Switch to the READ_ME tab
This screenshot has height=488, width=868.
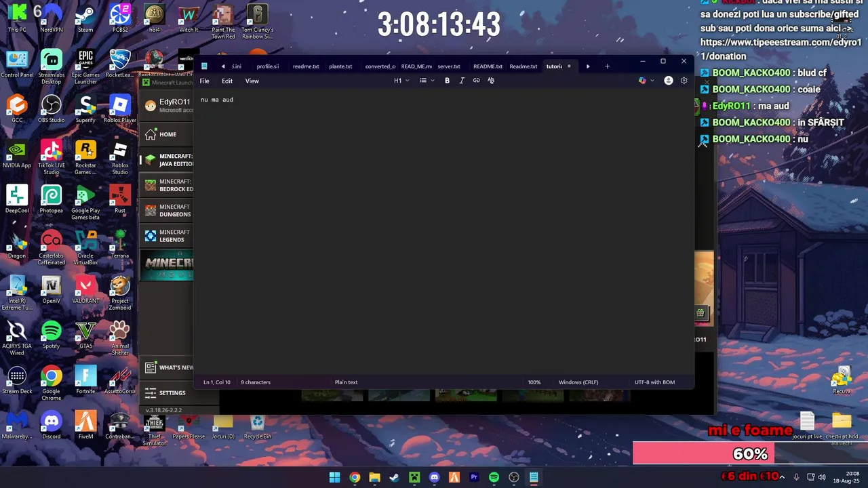[416, 66]
